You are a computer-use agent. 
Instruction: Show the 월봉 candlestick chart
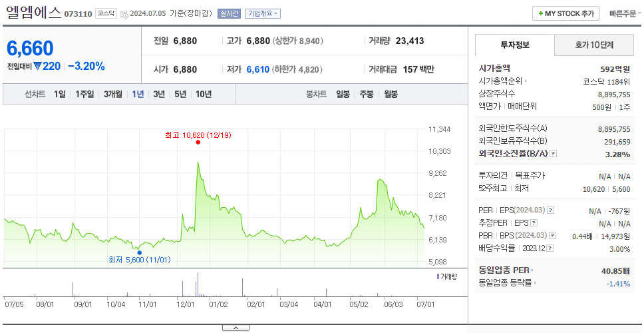tap(391, 94)
